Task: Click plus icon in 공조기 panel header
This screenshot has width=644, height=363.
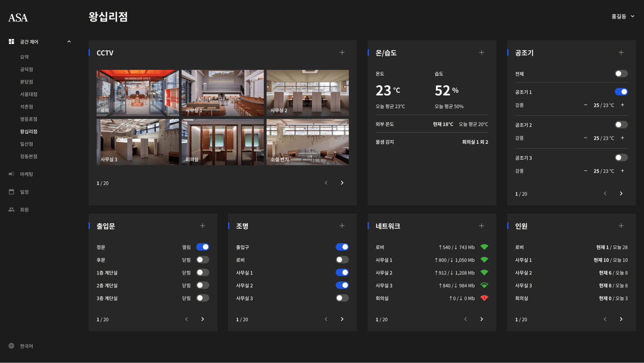Action: pyautogui.click(x=621, y=53)
